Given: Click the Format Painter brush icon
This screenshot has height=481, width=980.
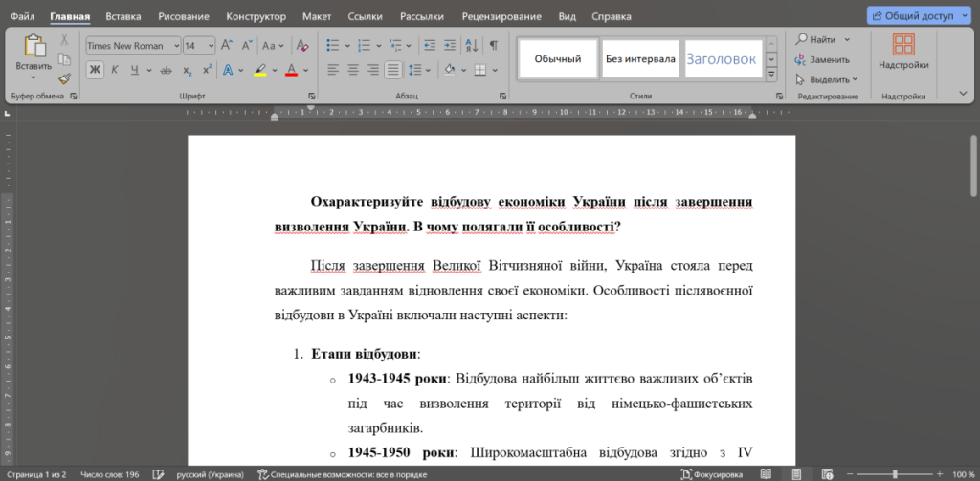Looking at the screenshot, I should point(64,79).
